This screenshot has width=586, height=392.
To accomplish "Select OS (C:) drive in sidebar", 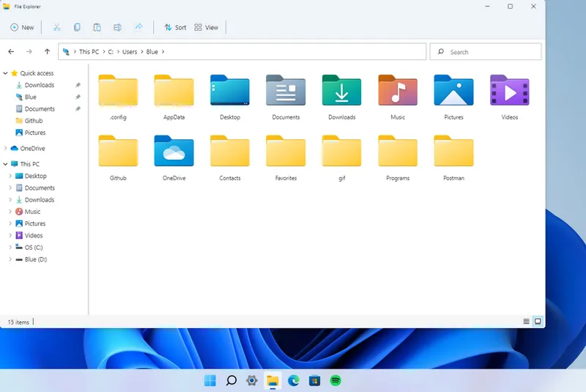I will click(29, 248).
